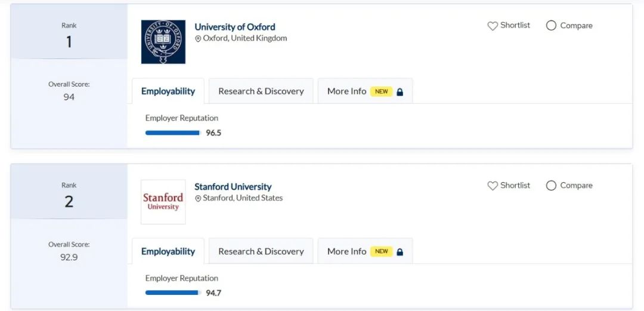Click Stanford's Employer Reputation score bar

click(x=173, y=293)
